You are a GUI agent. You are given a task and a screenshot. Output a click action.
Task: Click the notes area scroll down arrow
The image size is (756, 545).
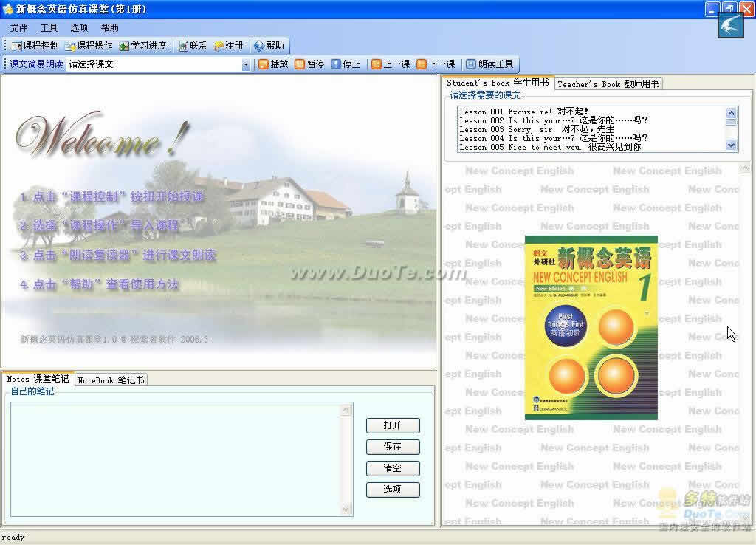point(346,510)
